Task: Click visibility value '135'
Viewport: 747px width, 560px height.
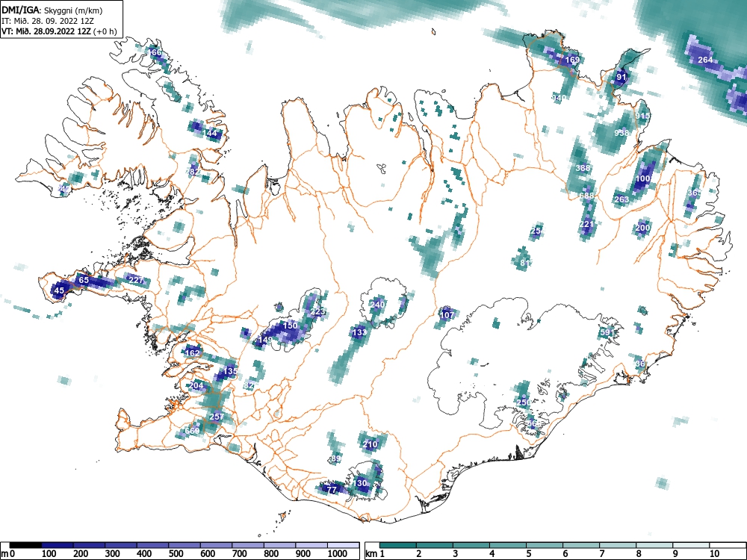Action: pos(230,371)
